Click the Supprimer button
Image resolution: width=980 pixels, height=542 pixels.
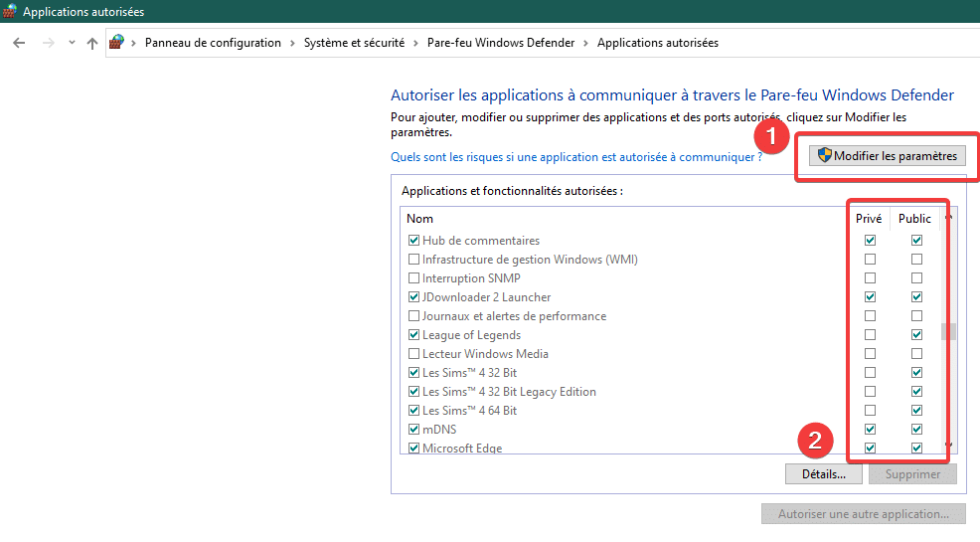click(912, 473)
